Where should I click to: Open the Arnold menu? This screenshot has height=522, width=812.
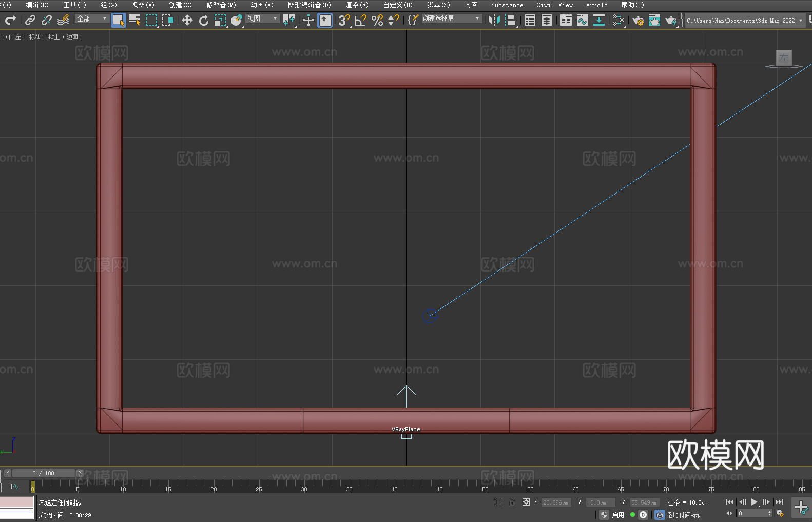point(597,5)
